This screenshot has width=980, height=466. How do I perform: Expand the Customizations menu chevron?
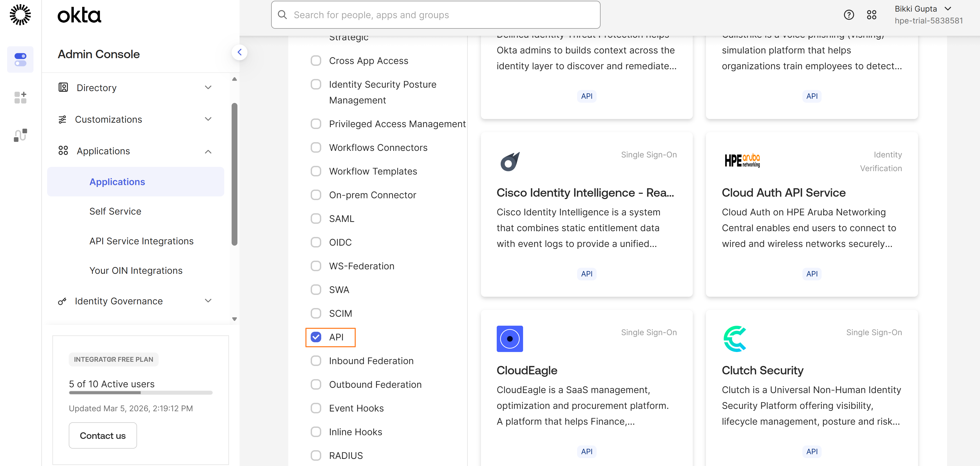tap(208, 119)
